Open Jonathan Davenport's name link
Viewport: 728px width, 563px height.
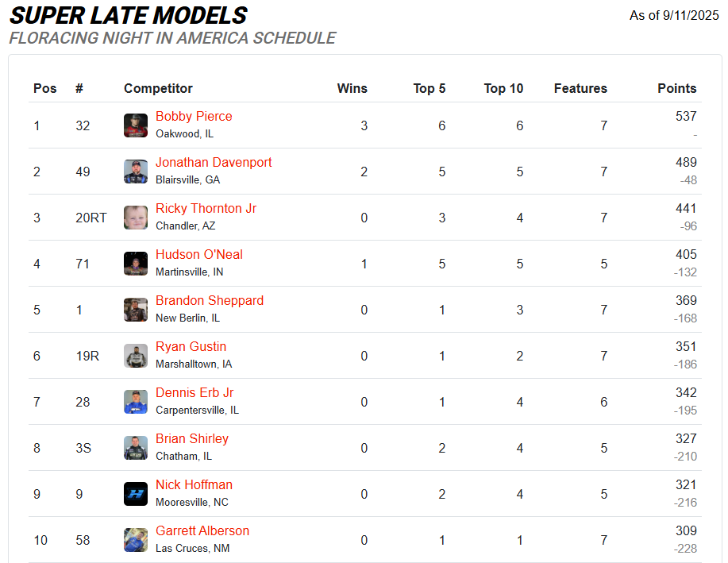point(214,163)
